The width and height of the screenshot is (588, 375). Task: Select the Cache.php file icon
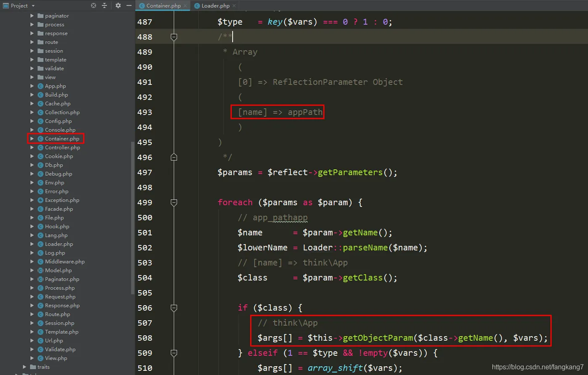41,104
